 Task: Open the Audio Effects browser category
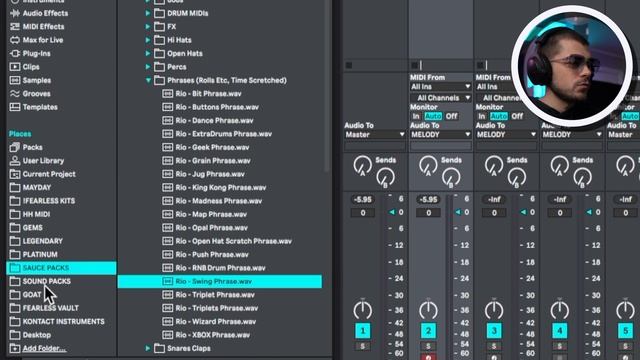tap(39, 13)
